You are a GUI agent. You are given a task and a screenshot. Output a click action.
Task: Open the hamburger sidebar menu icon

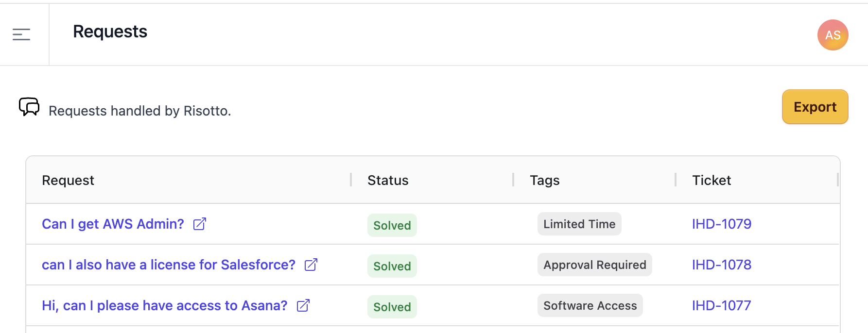click(x=21, y=34)
